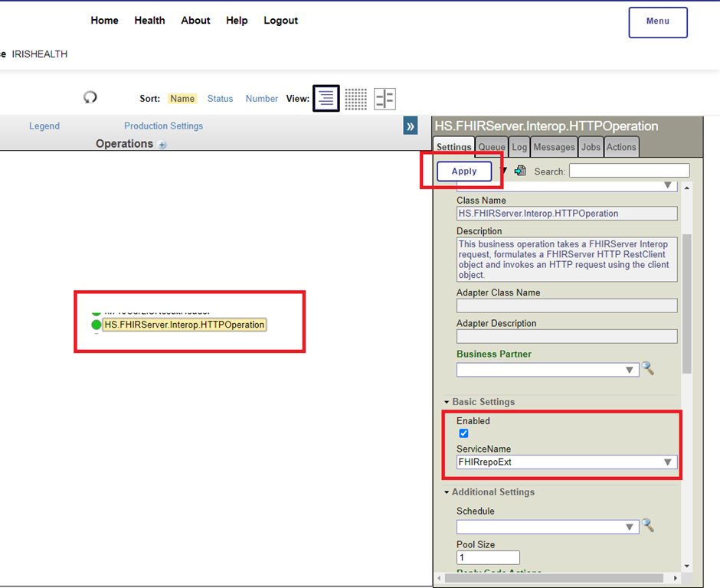The height and width of the screenshot is (588, 720).
Task: Switch to list view layout icon
Action: [326, 98]
